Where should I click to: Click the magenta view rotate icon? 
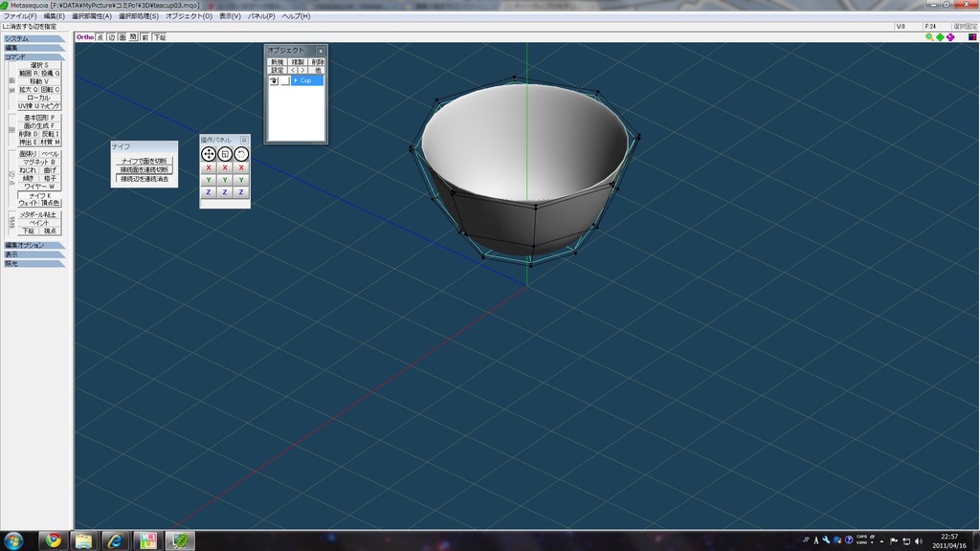click(x=950, y=37)
